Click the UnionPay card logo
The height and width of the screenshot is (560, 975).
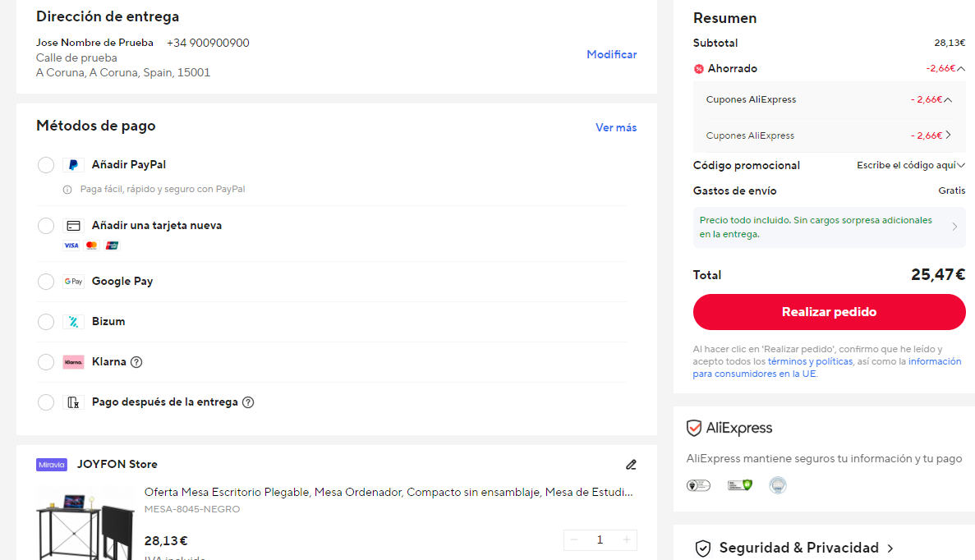click(x=112, y=246)
